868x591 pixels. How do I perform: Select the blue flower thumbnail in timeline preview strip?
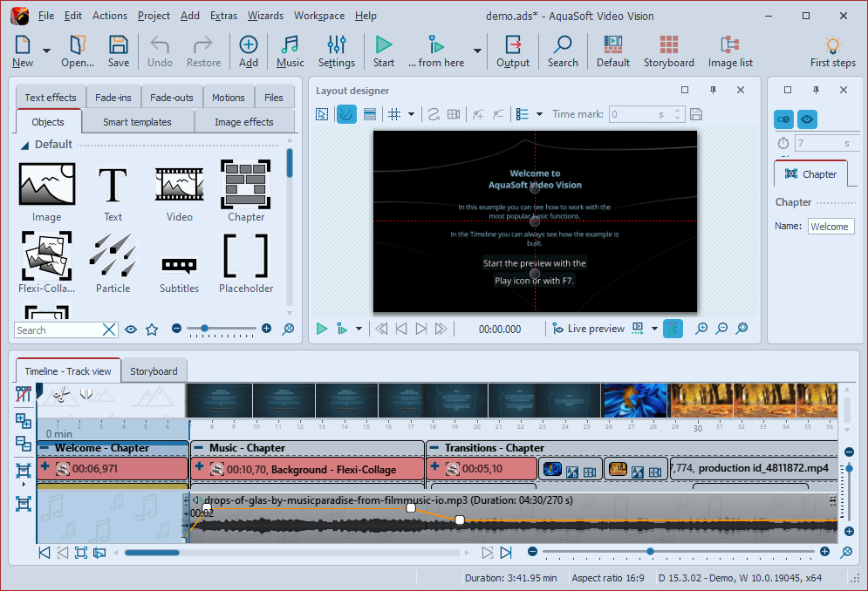(x=635, y=401)
